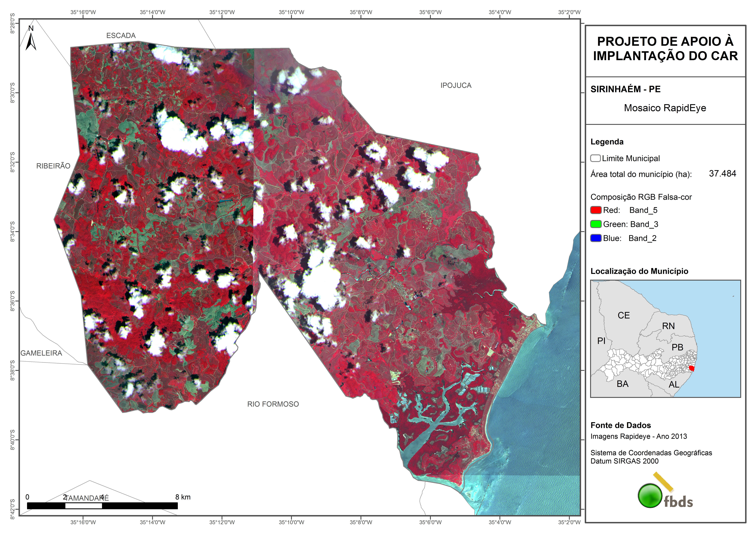This screenshot has width=756, height=534.
Task: Click the RIBEIRÃO municipality label
Action: (53, 166)
